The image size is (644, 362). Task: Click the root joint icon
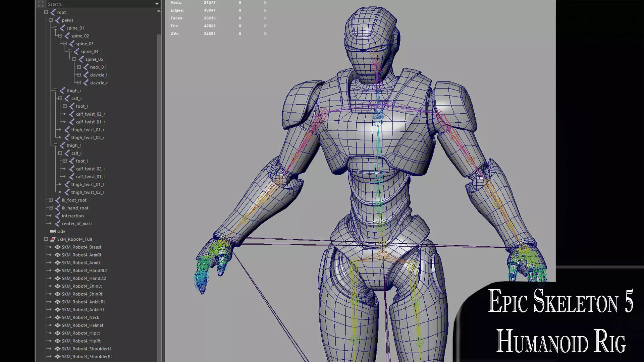click(x=53, y=12)
